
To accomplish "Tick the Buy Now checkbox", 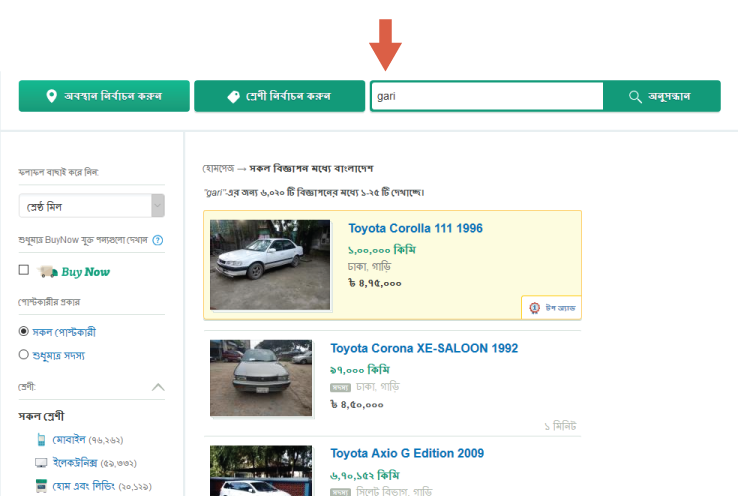I will coord(24,270).
